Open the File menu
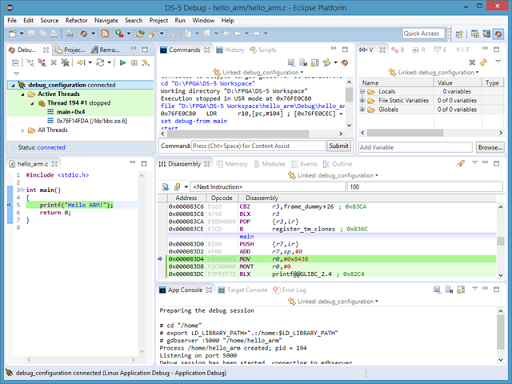The width and height of the screenshot is (512, 384). [12, 20]
